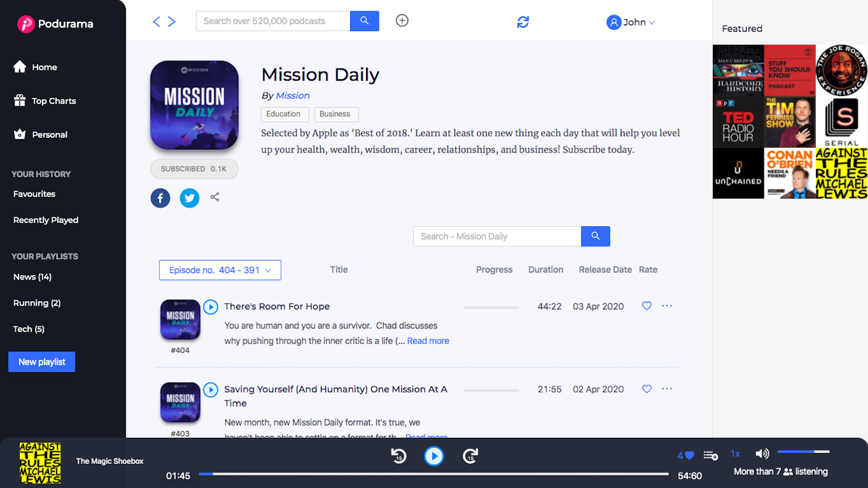The width and height of the screenshot is (868, 488).
Task: Focus the Mission Daily episode search field
Action: pos(497,236)
